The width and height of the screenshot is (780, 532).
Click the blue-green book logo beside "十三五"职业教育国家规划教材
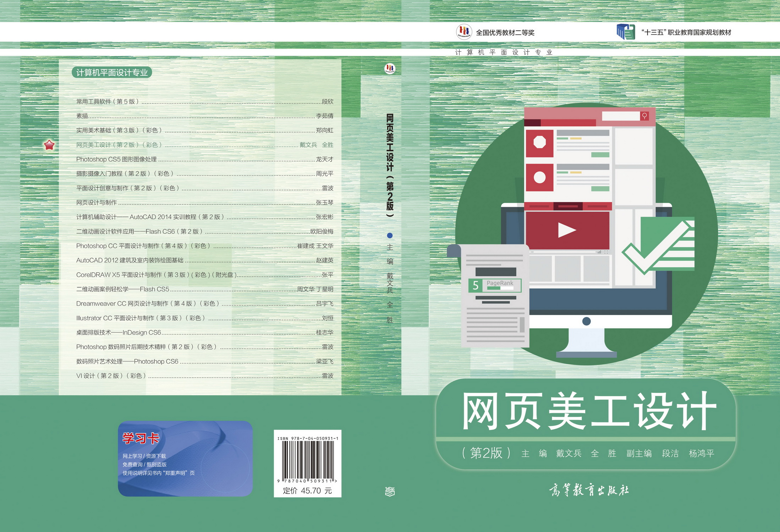[x=626, y=32]
